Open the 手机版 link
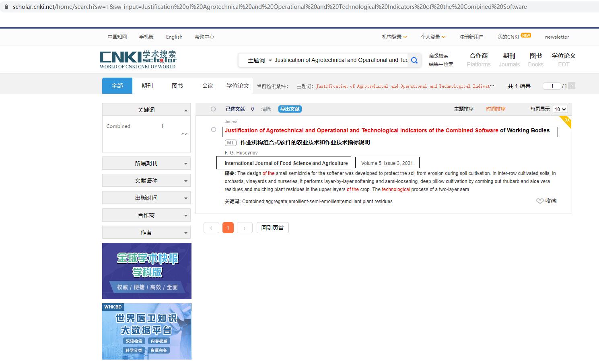 [146, 37]
